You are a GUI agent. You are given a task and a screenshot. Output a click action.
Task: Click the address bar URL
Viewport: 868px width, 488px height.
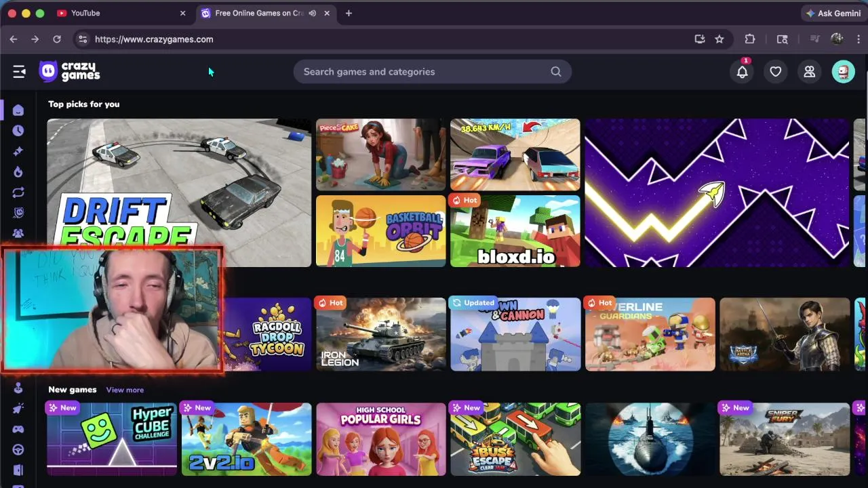pyautogui.click(x=154, y=39)
